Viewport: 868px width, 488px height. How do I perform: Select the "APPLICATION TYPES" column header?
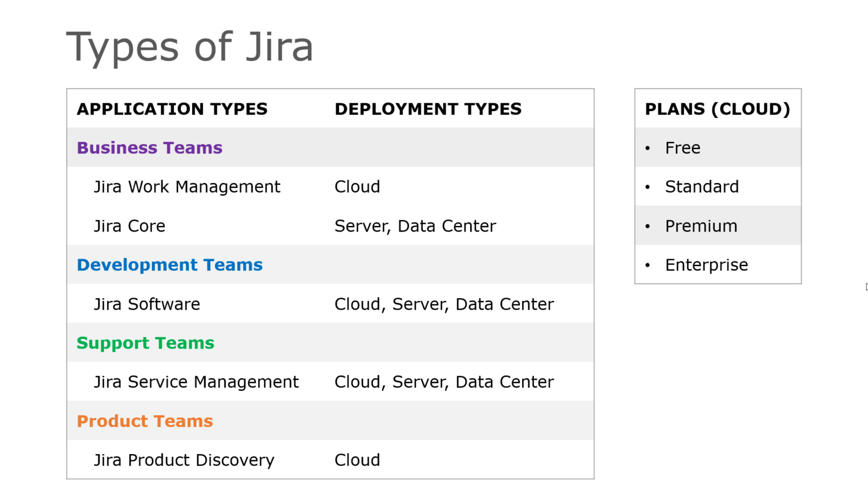(172, 108)
